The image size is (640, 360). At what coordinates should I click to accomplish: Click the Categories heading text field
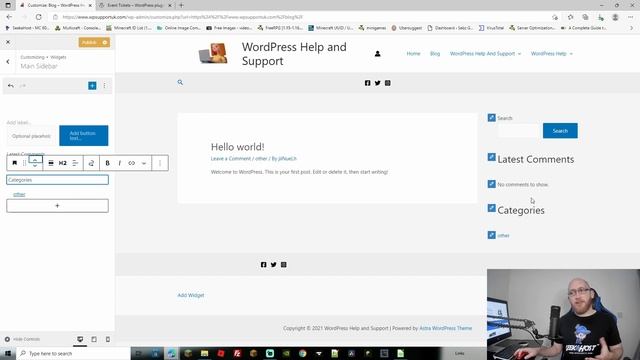[x=58, y=180]
